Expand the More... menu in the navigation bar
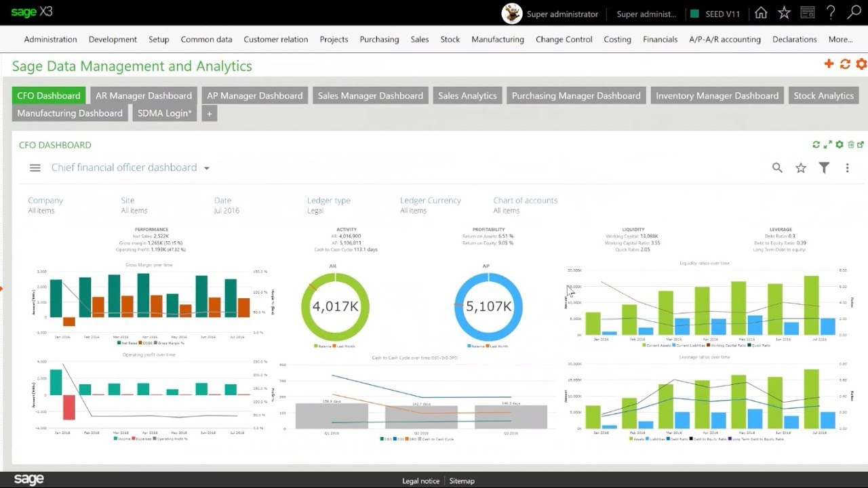 (x=840, y=39)
